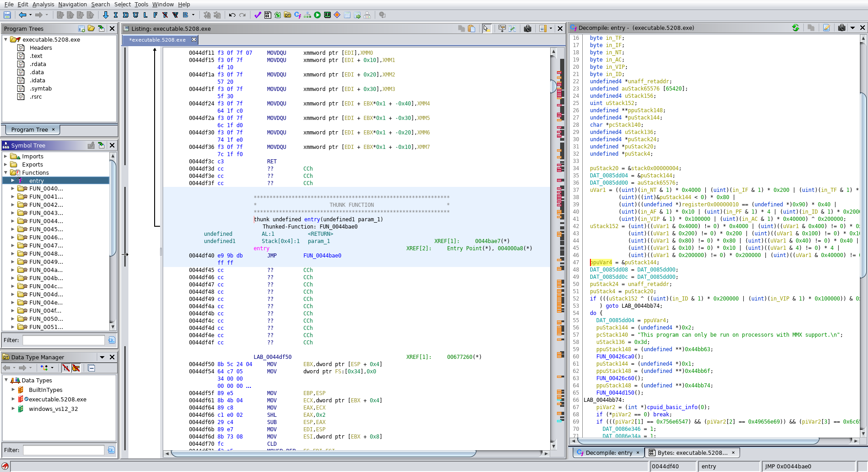Switch to the Bytes: executable.5208 tab

click(693, 453)
